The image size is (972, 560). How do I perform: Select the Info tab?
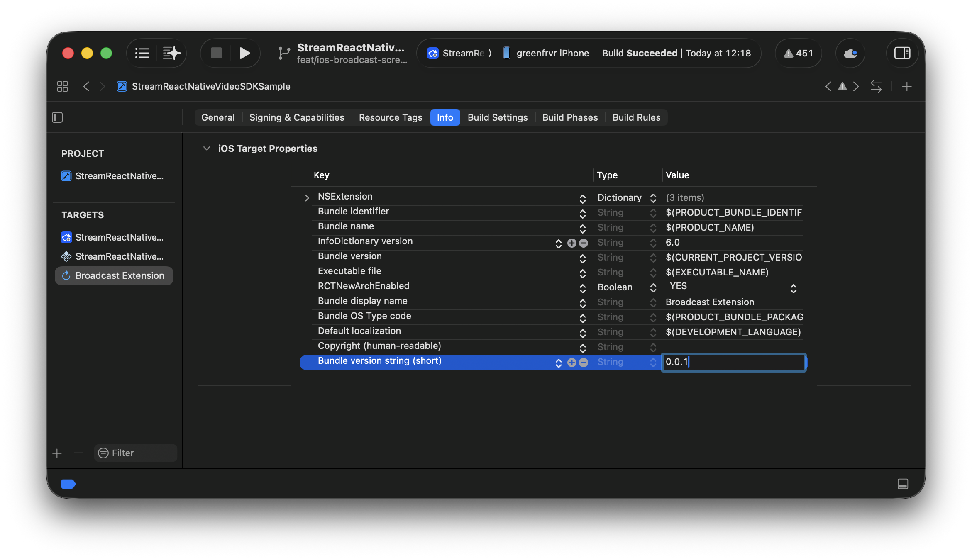445,117
